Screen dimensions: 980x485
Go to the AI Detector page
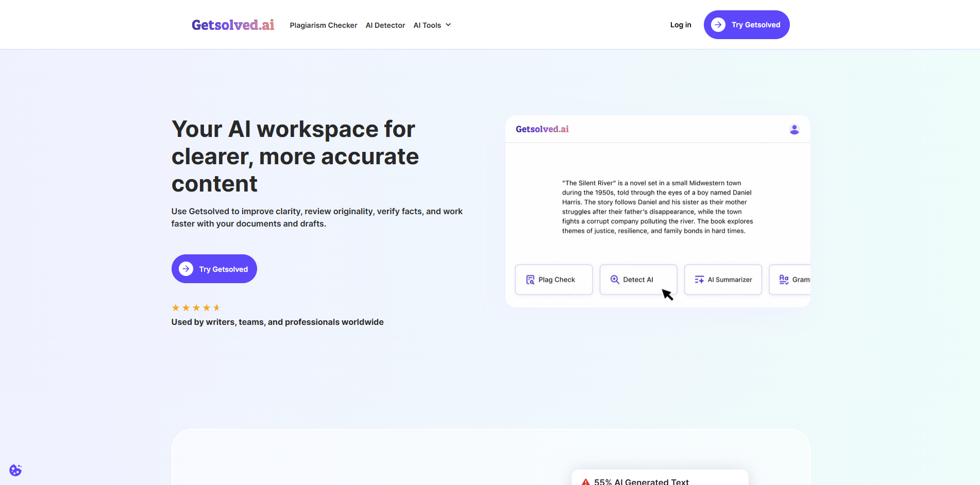[x=385, y=25]
